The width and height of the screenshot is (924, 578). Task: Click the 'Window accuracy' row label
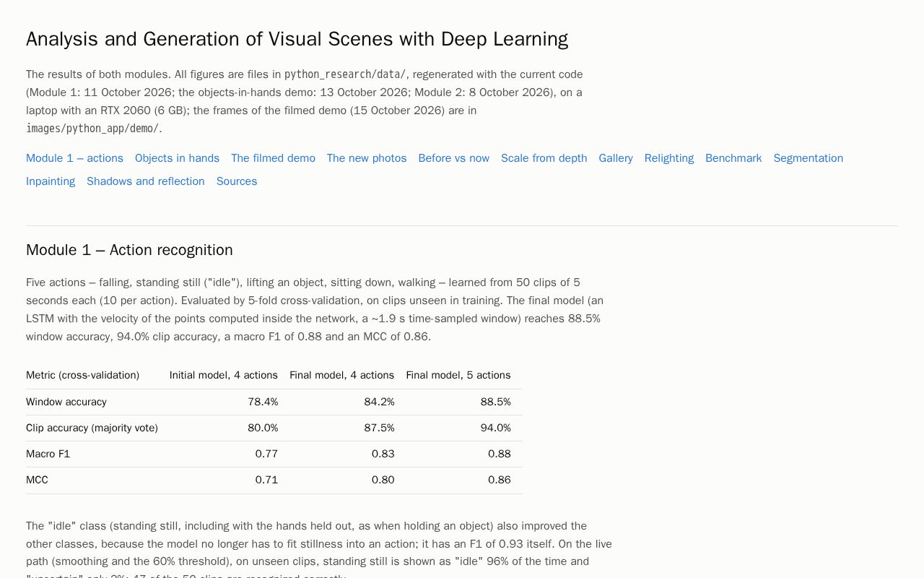(x=66, y=402)
